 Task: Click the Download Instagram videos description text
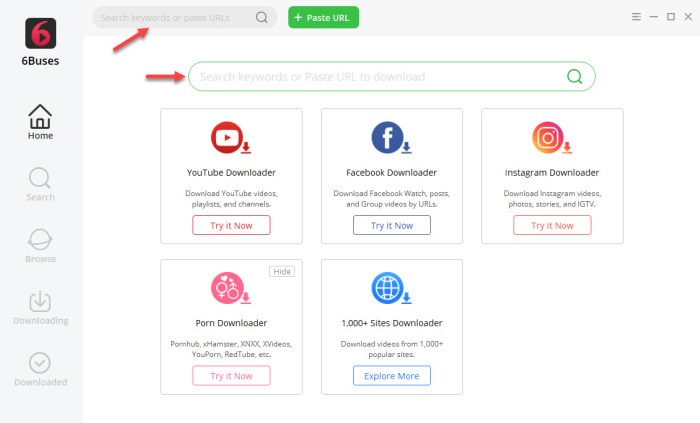(552, 199)
